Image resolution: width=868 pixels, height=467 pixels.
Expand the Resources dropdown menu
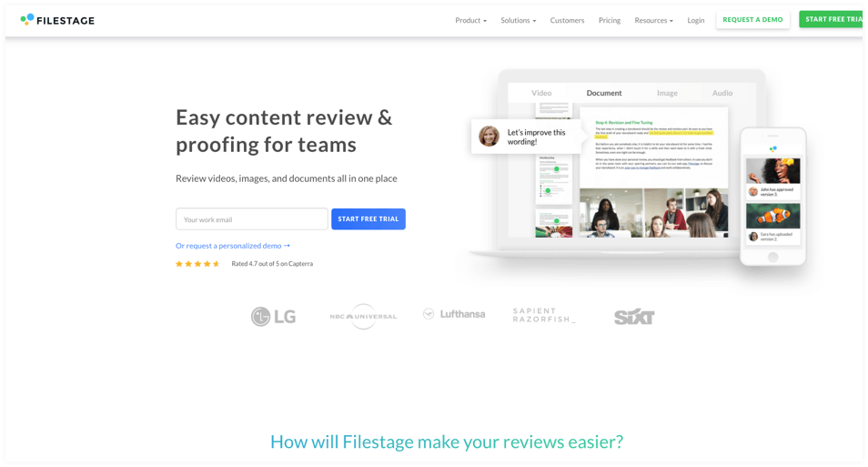(654, 21)
